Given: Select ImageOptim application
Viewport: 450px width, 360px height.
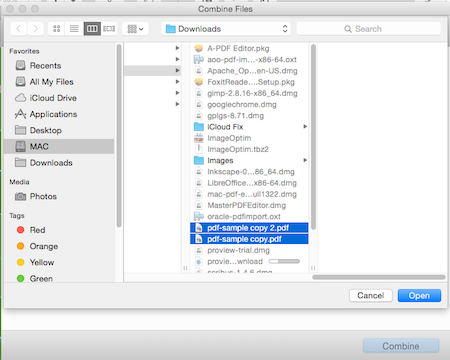Looking at the screenshot, I should (249, 138).
